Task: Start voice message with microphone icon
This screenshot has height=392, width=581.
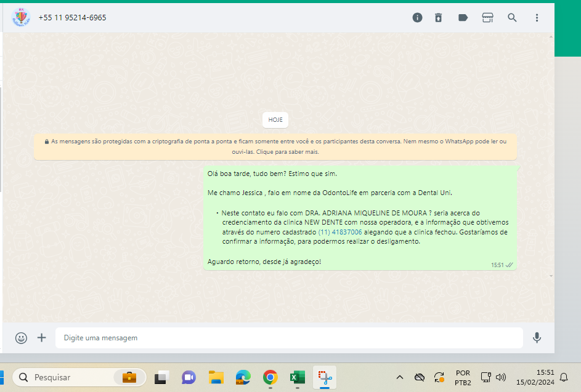Action: click(x=537, y=338)
